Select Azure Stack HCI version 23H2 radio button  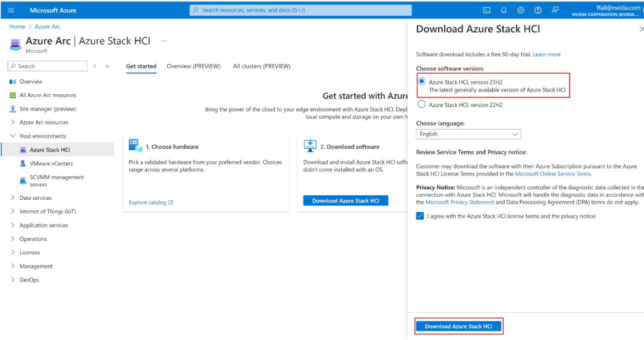tap(421, 82)
